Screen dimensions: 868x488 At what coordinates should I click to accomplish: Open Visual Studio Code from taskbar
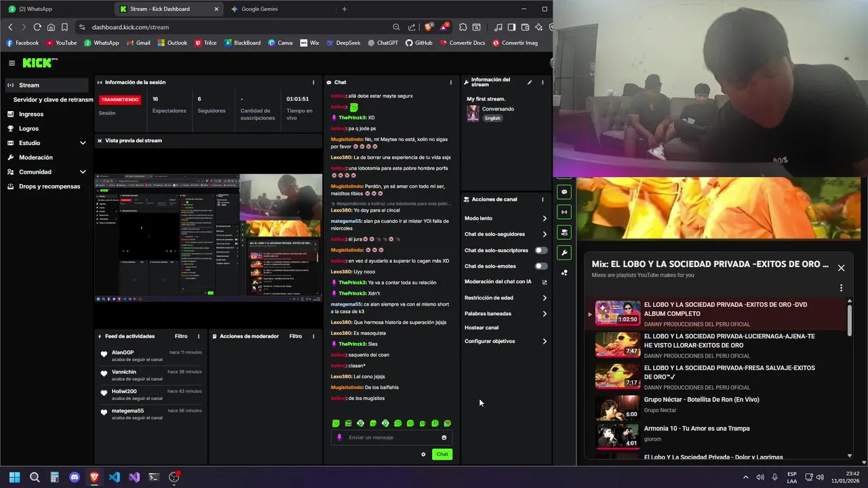(x=115, y=477)
